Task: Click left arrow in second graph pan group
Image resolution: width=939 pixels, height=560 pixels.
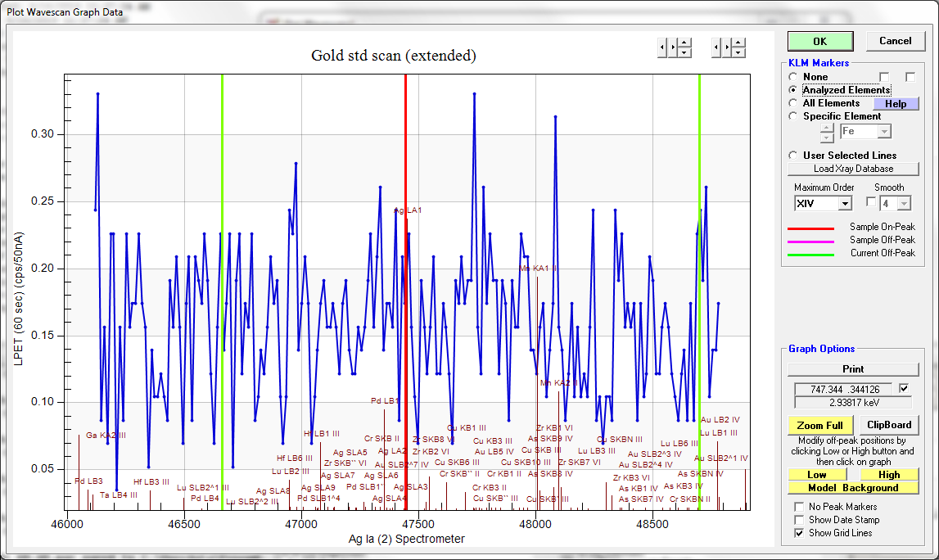Action: 716,47
